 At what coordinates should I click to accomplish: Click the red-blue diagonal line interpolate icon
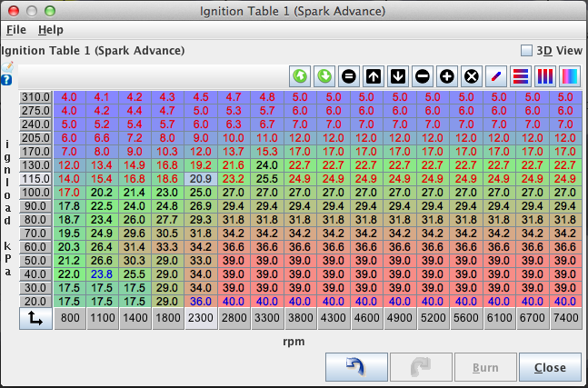(496, 76)
